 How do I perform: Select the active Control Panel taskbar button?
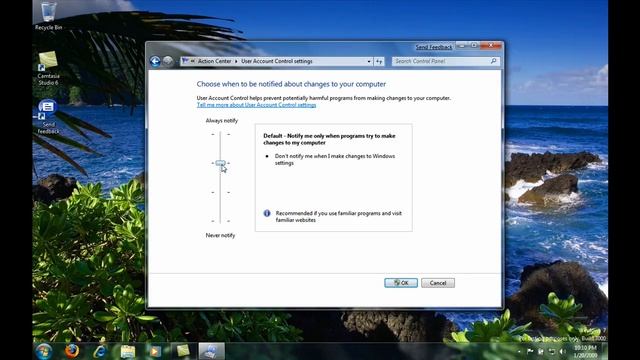(x=211, y=351)
